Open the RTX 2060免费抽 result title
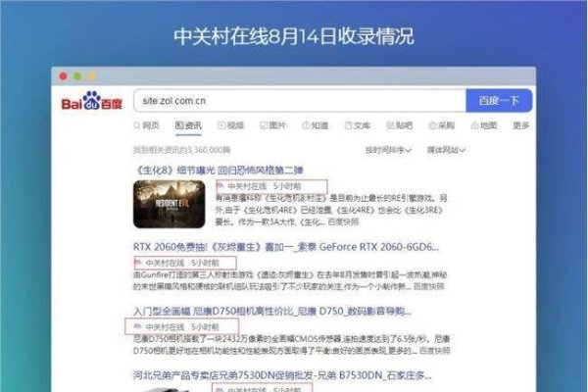The height and width of the screenshot is (392, 588). [286, 247]
